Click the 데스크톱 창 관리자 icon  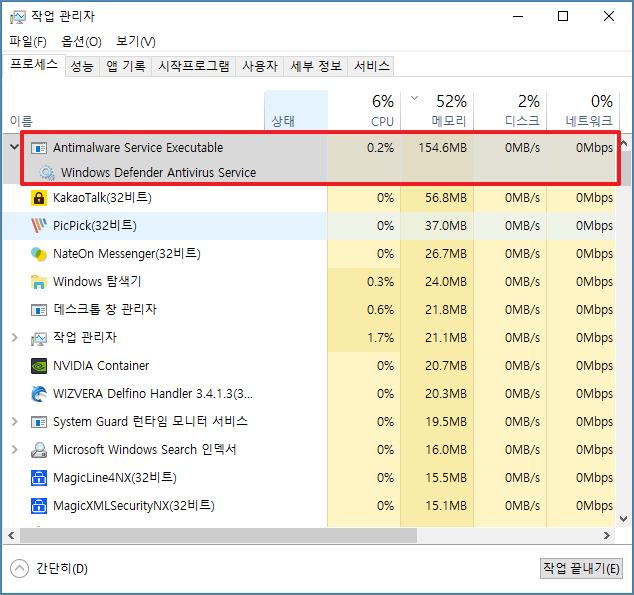[x=39, y=310]
